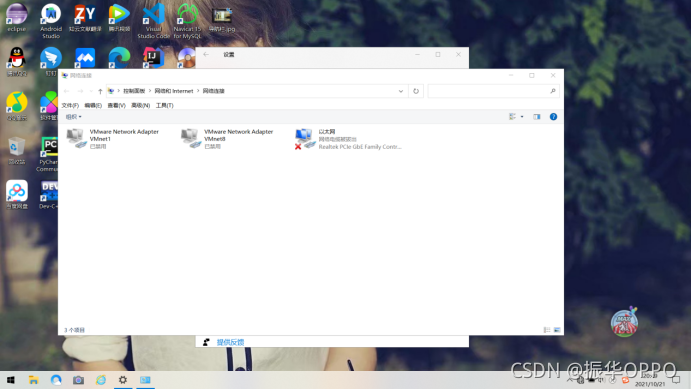
Task: Click the taskbar date 2021/10/21
Action: (650, 384)
